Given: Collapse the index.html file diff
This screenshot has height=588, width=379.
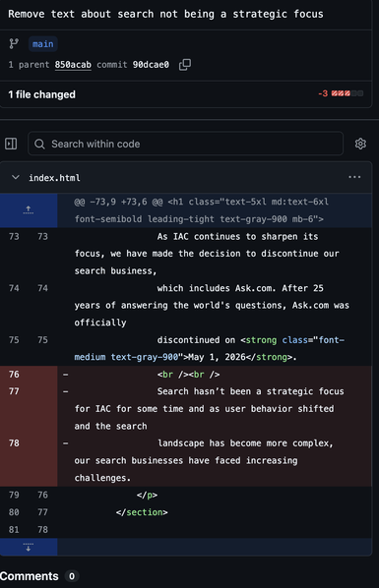Looking at the screenshot, I should pos(16,177).
